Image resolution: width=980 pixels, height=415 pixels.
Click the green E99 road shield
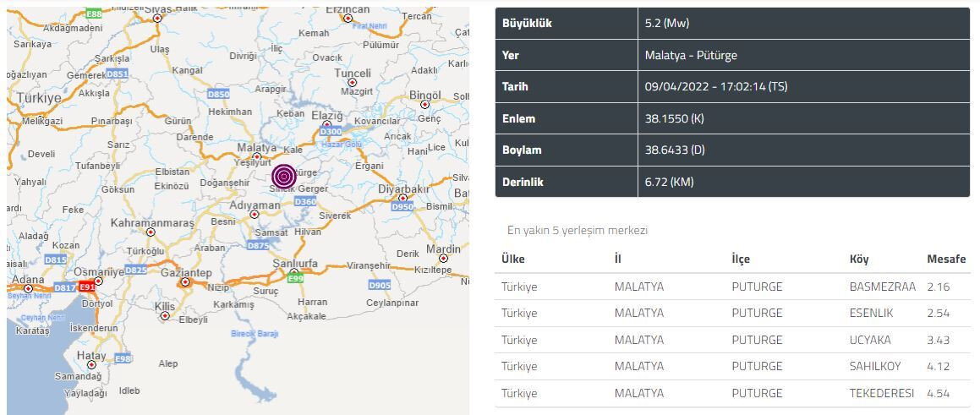[x=295, y=279]
